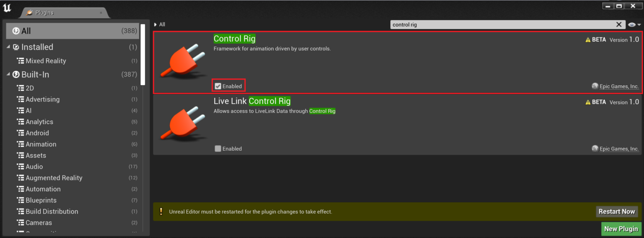Collapse the Built-In category tree
644x238 pixels.
tap(8, 75)
